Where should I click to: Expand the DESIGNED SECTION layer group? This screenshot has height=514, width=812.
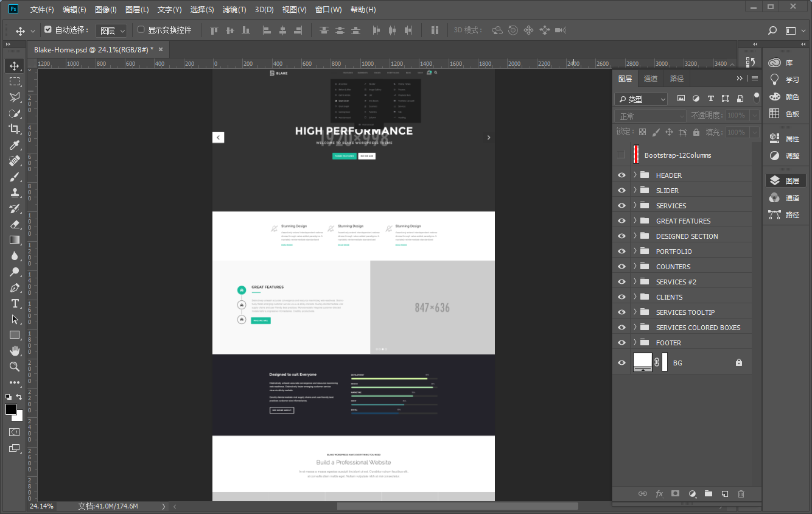coord(635,236)
